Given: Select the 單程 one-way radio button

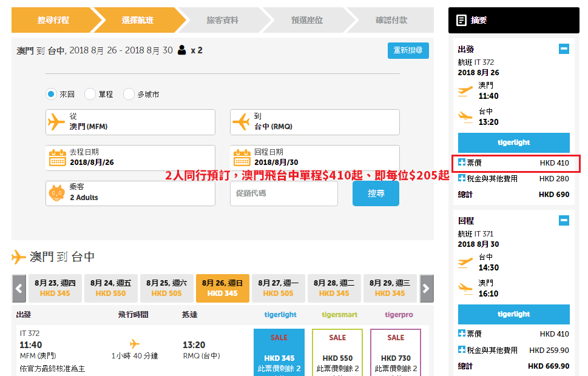Looking at the screenshot, I should pos(90,94).
